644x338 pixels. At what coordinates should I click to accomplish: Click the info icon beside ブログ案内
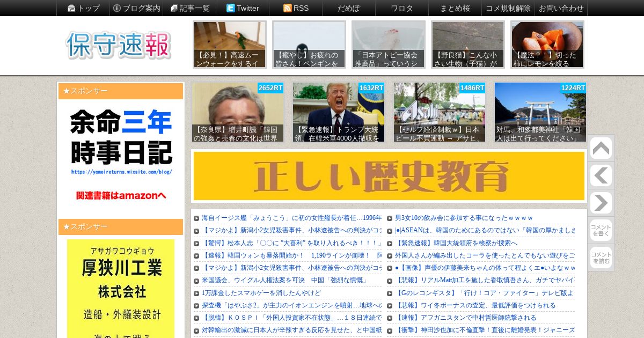(116, 8)
